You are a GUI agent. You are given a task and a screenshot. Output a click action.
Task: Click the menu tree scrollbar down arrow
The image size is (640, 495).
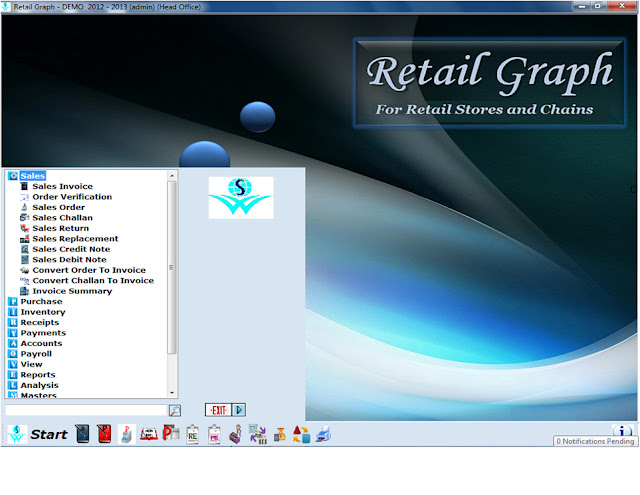pyautogui.click(x=172, y=393)
